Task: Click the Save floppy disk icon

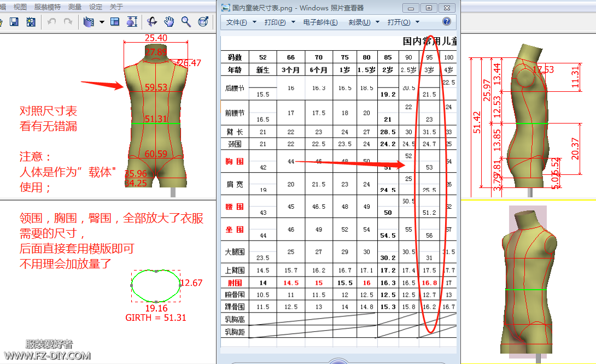Action: tap(14, 22)
